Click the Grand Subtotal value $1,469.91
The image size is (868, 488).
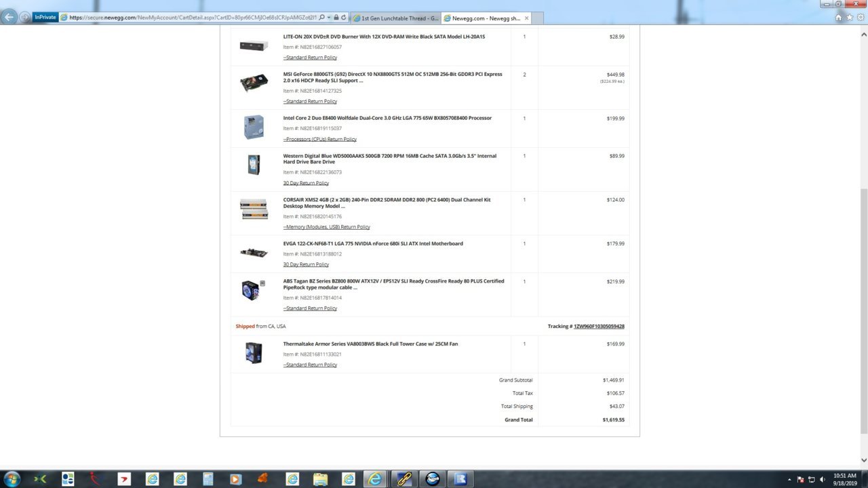(x=613, y=380)
